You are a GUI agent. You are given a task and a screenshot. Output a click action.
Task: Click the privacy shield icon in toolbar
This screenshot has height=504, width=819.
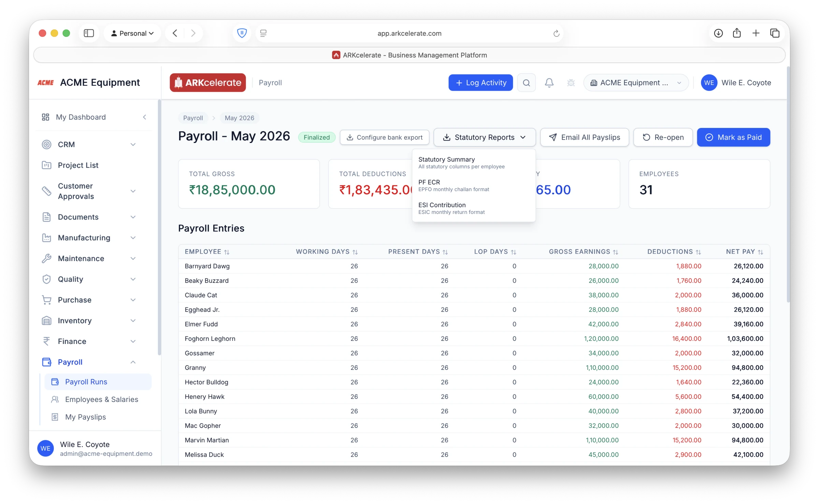[x=242, y=33]
